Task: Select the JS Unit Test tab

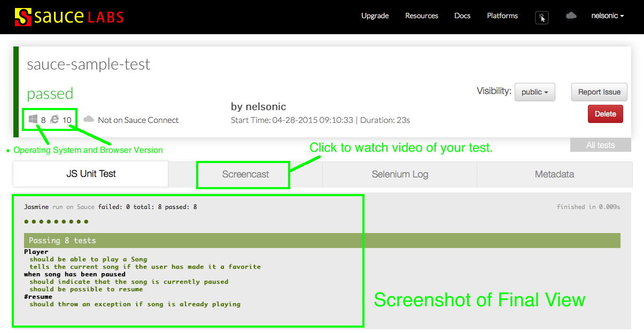Action: click(x=91, y=174)
